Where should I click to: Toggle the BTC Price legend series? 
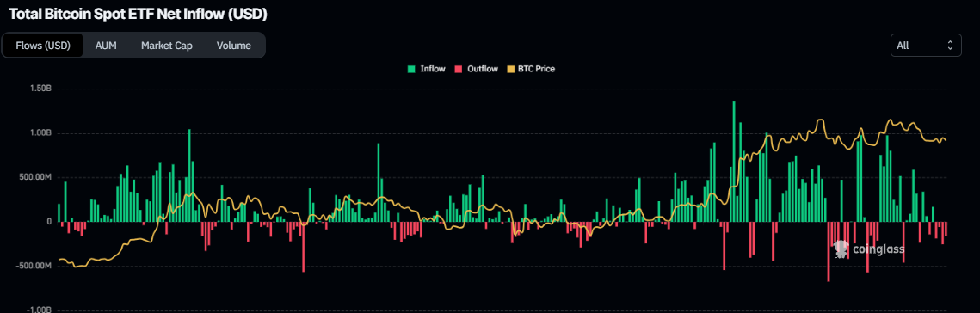[531, 69]
